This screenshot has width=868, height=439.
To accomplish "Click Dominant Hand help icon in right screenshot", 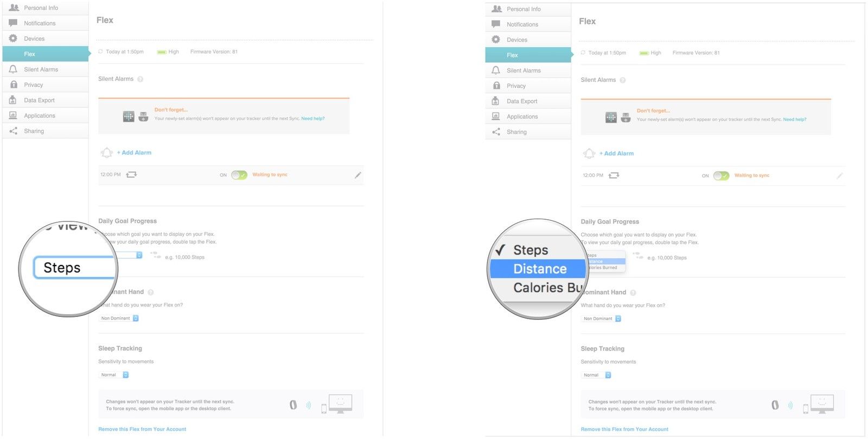I will pyautogui.click(x=633, y=292).
